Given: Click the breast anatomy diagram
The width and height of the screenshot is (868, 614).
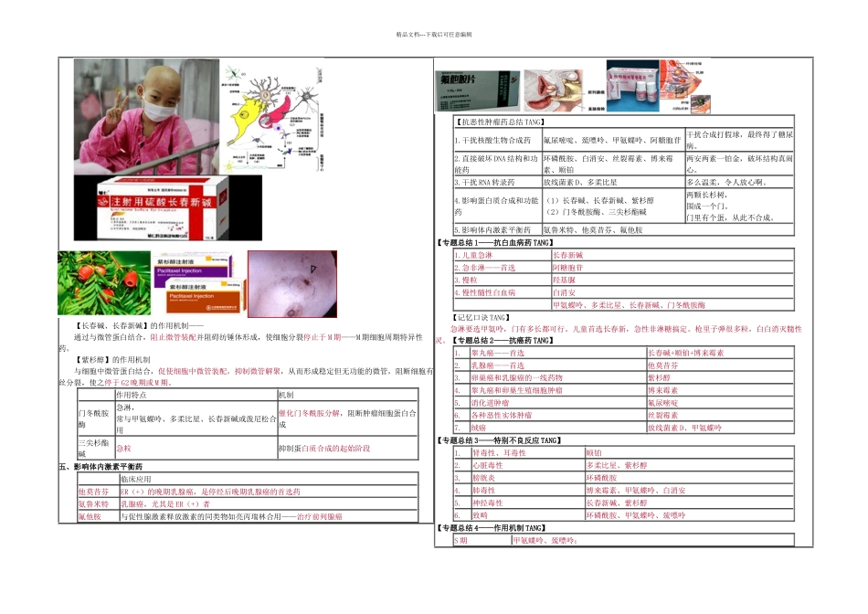Looking at the screenshot, I should pos(685,87).
